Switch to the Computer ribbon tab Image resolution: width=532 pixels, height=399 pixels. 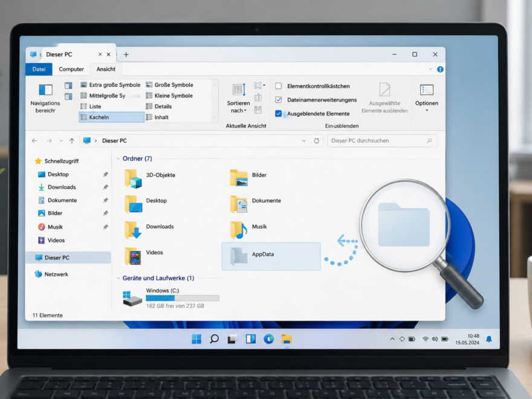click(71, 69)
